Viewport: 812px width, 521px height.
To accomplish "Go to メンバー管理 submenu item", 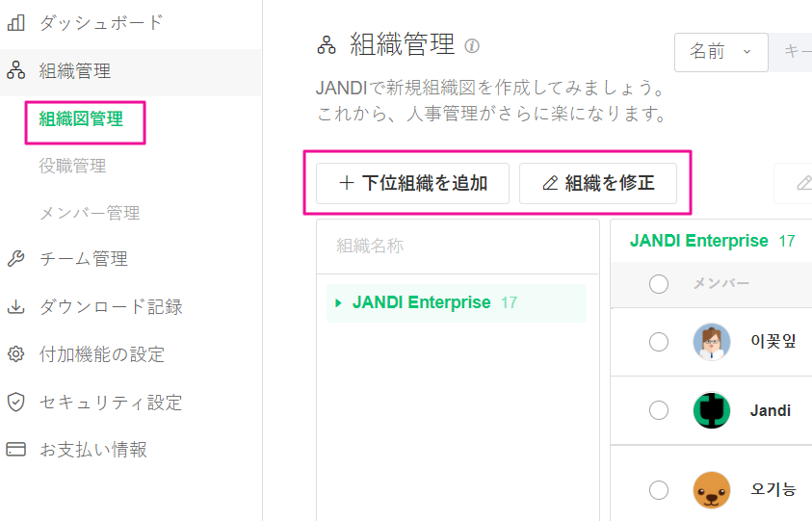I will coord(89,213).
